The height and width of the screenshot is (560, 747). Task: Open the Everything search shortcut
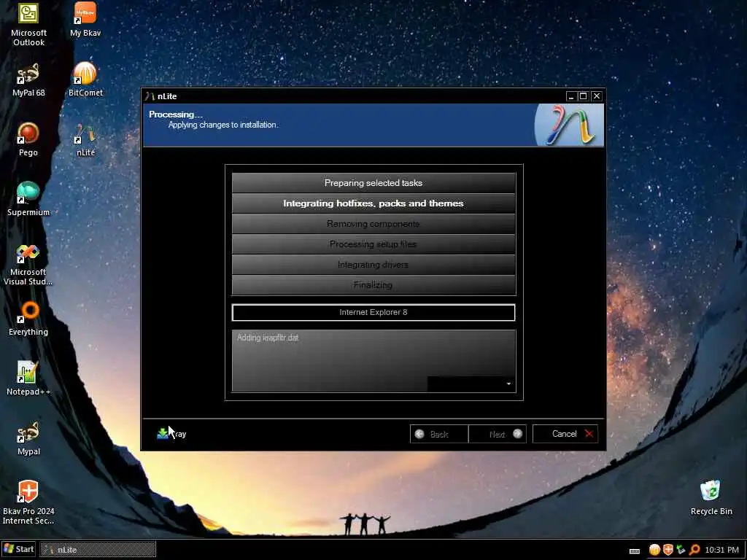28,319
